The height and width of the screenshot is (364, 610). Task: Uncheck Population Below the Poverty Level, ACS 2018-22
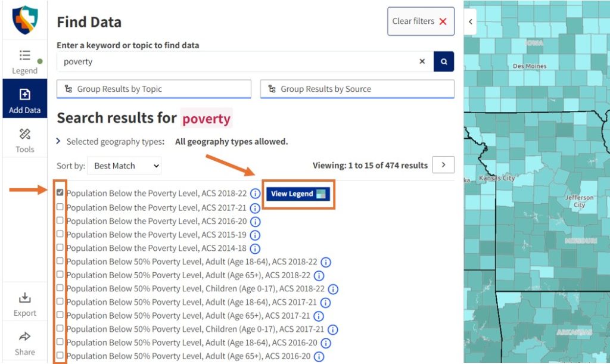pyautogui.click(x=60, y=193)
